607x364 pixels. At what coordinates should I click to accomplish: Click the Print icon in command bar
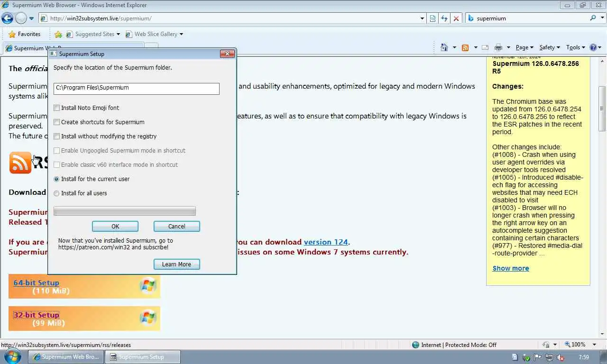[498, 47]
